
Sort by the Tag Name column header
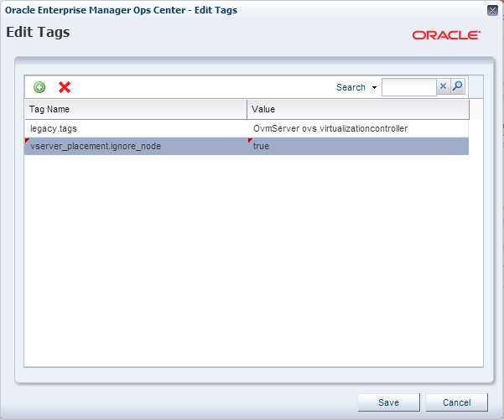(136, 109)
